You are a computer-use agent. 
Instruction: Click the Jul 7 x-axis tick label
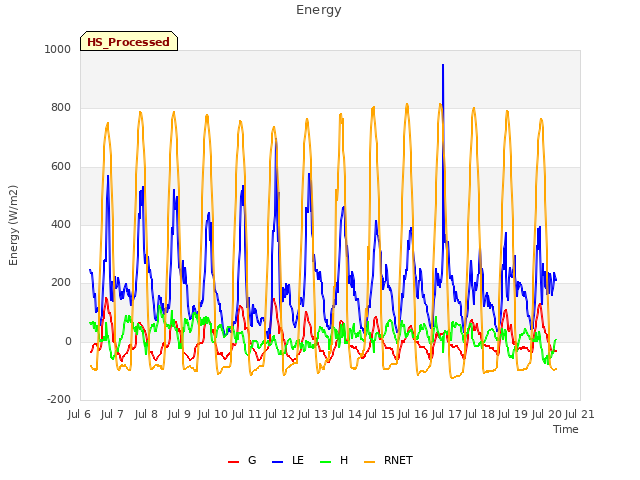pyautogui.click(x=112, y=415)
